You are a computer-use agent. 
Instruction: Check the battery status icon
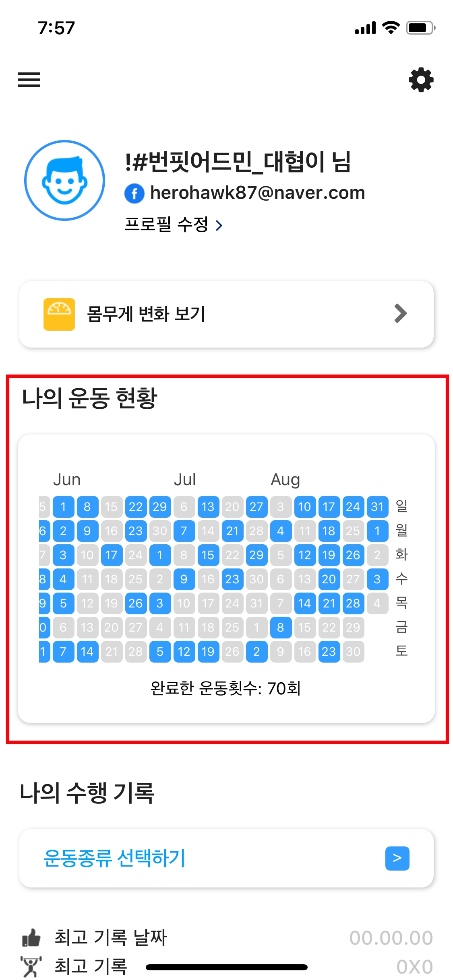coord(420,28)
